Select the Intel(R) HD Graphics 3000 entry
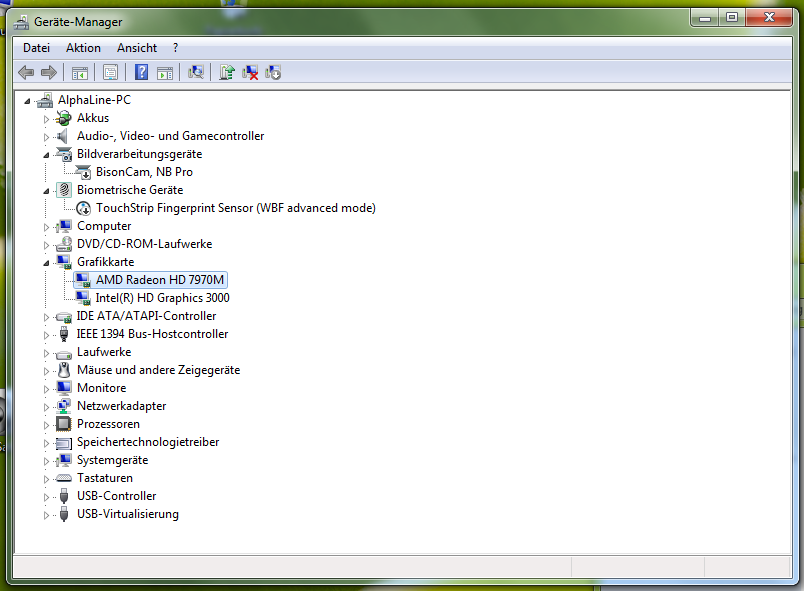The height and width of the screenshot is (591, 804). click(x=163, y=298)
